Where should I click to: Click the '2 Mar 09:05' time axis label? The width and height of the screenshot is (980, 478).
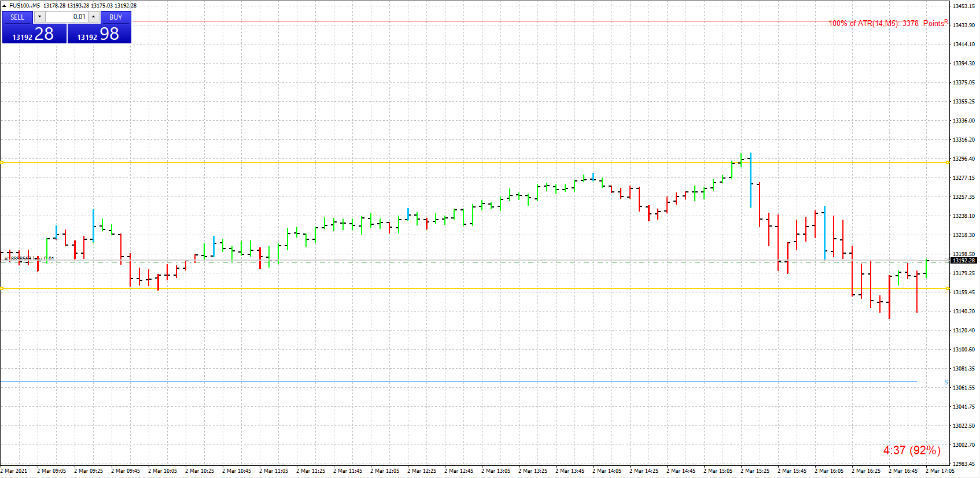point(51,470)
